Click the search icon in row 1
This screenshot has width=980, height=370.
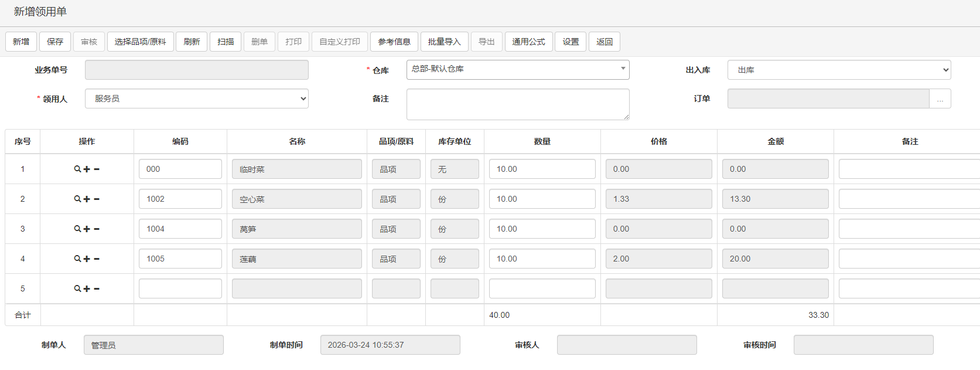click(x=77, y=169)
